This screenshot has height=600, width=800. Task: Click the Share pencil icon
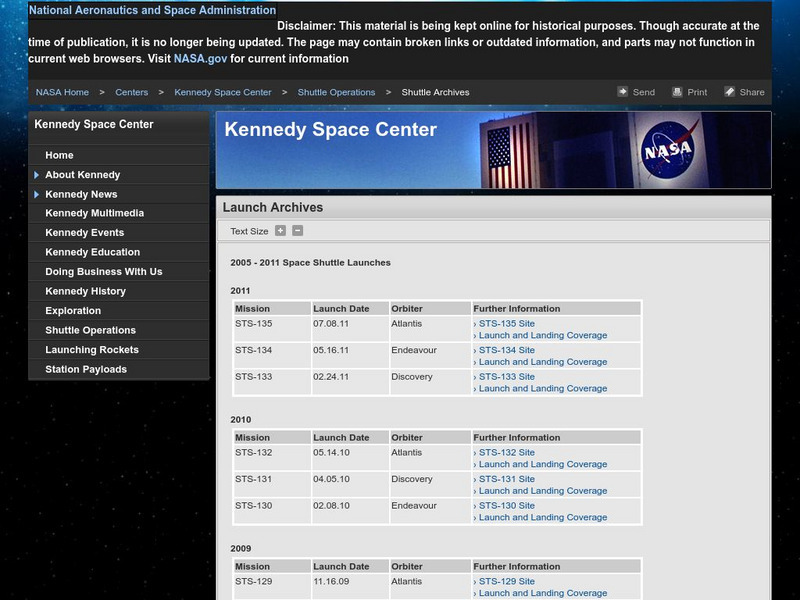(729, 92)
